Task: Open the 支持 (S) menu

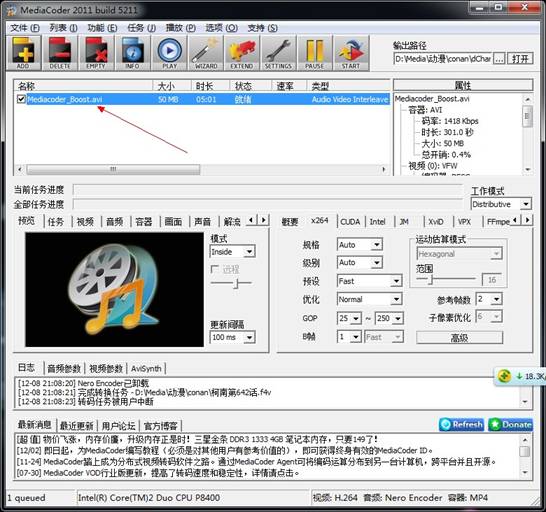Action: tap(263, 28)
